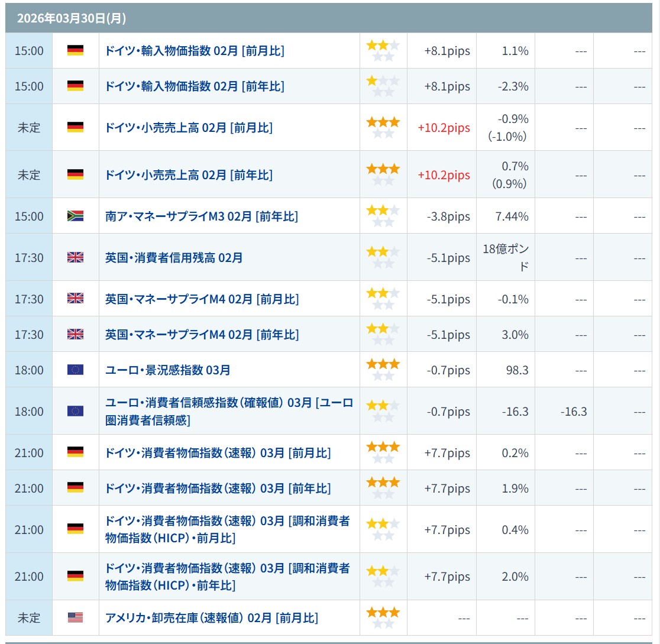Open 英国・マネーサプライM4 02月 [前月比] link
Screen dimensions: 660x644
point(202,299)
